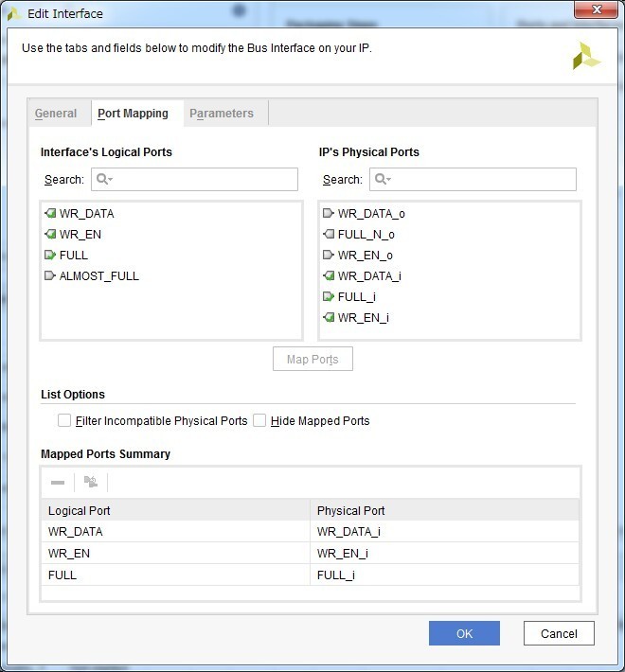Viewport: 625px width, 672px height.
Task: Select WR_EN_i cell in mapped summary
Action: pyautogui.click(x=444, y=554)
